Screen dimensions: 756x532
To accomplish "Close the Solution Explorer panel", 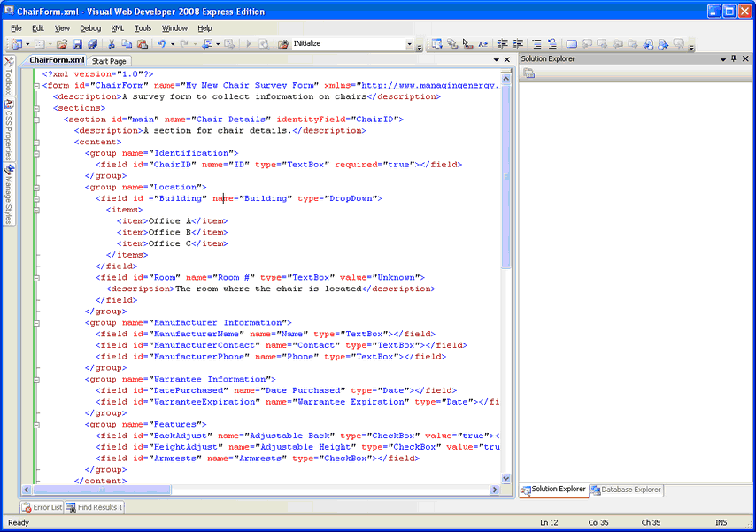I will pyautogui.click(x=745, y=58).
